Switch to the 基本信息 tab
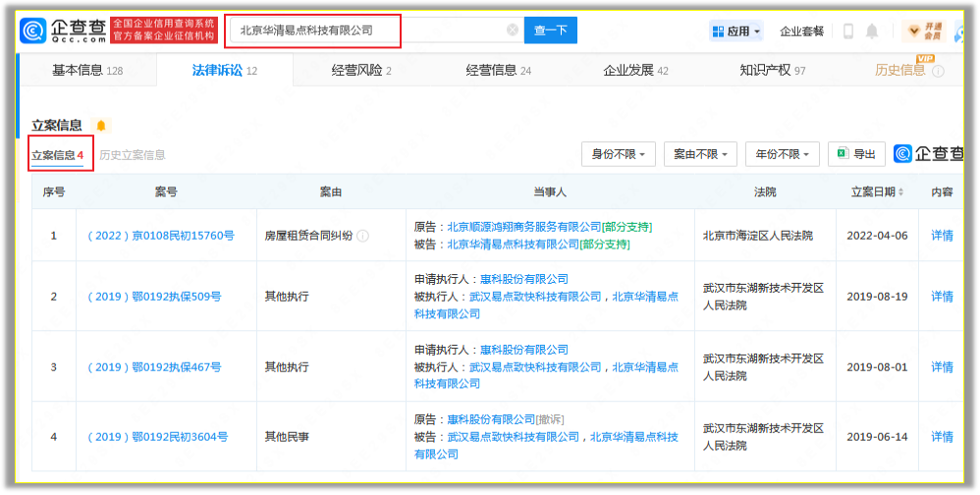The image size is (980, 495). [86, 71]
